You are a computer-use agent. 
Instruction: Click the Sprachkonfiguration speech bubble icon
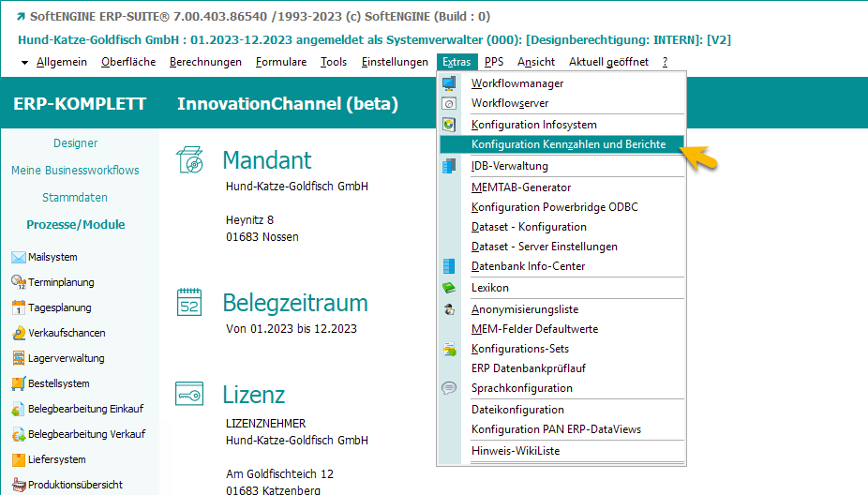449,388
